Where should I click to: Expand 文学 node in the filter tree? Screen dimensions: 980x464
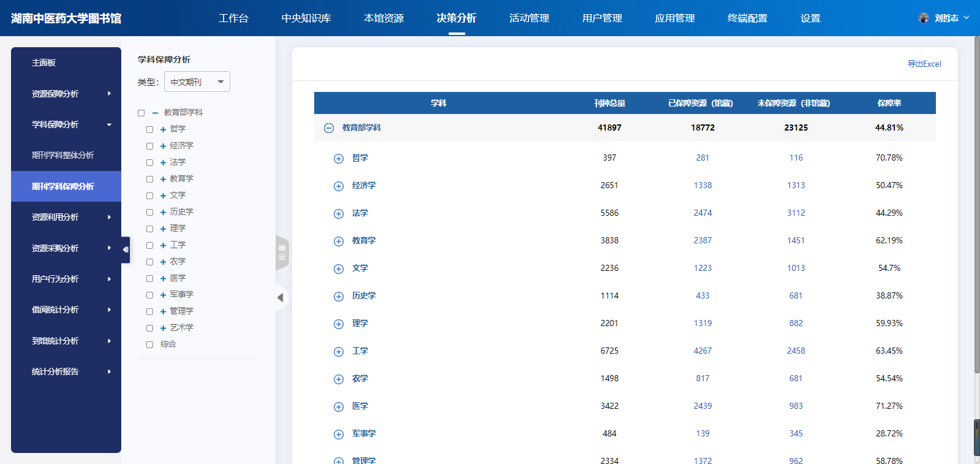pos(164,196)
